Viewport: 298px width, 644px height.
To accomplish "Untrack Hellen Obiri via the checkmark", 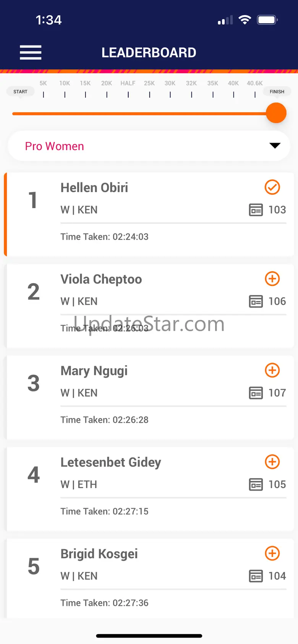I will (272, 187).
